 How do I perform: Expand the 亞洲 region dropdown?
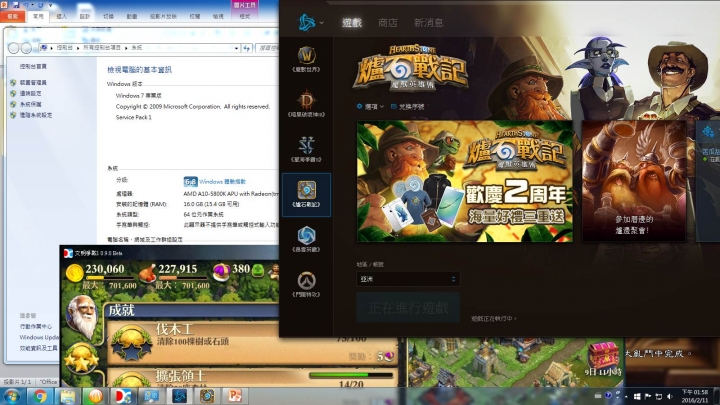(408, 279)
